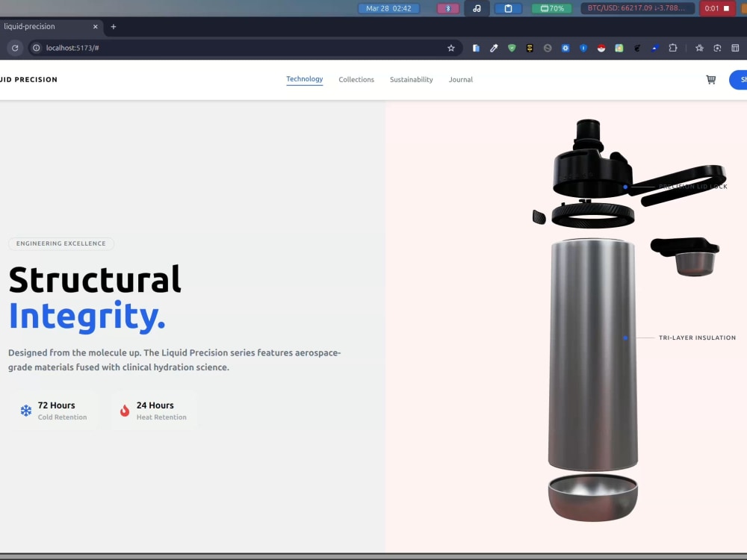Click the Precision Lid Lock hotspot dot
The width and height of the screenshot is (747, 560).
click(x=625, y=187)
